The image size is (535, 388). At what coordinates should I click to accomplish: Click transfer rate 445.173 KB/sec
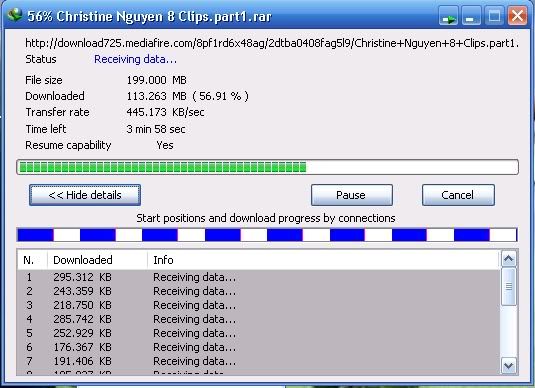165,112
